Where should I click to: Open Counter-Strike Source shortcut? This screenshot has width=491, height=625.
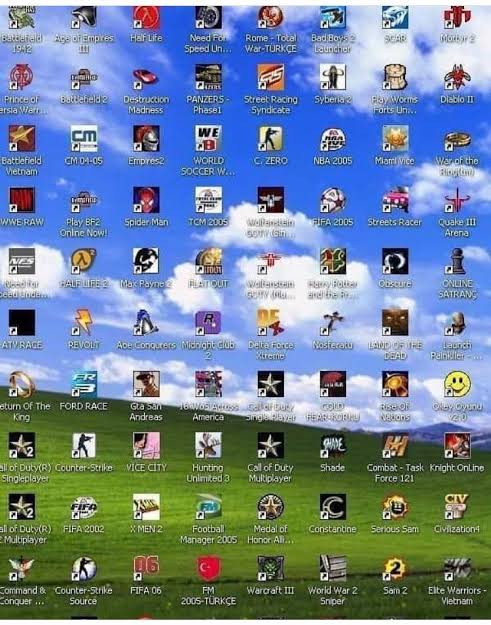[84, 568]
